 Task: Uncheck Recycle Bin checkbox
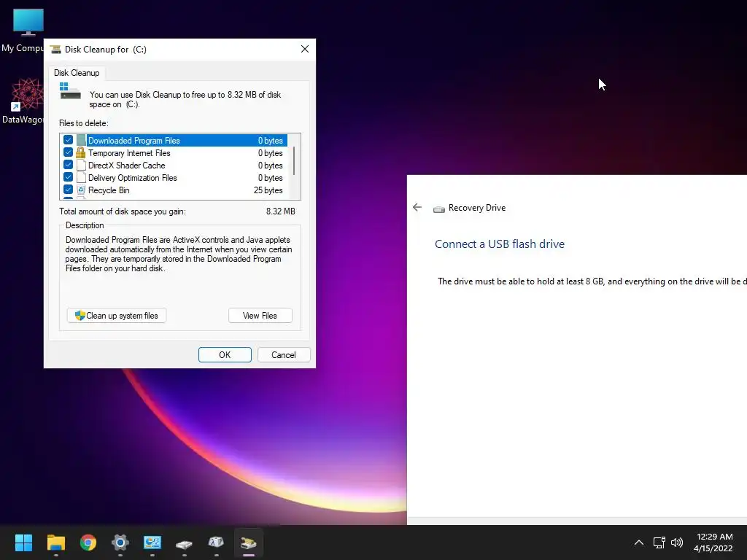point(68,190)
